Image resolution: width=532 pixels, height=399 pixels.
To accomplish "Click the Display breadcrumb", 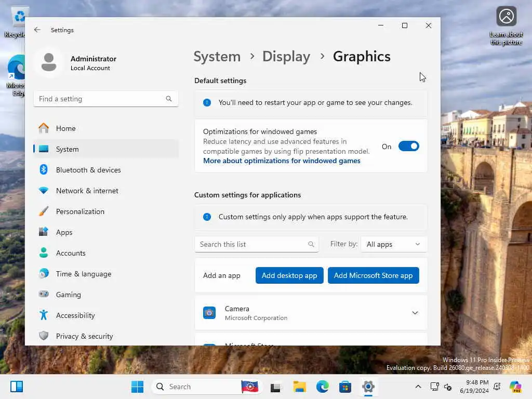I will click(286, 56).
